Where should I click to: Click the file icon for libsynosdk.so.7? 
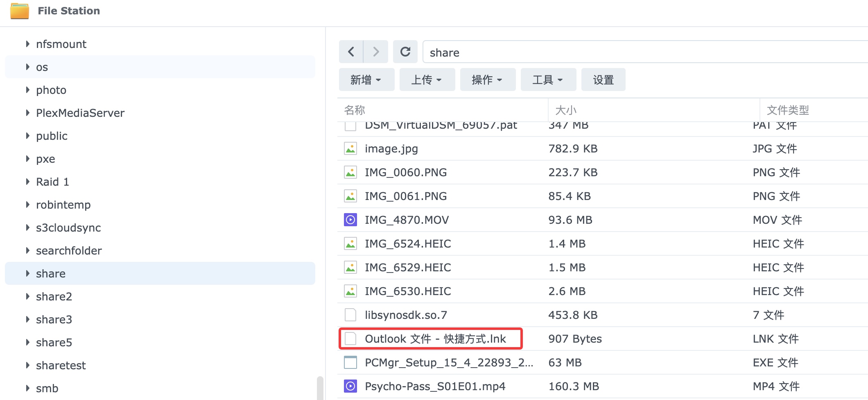pyautogui.click(x=350, y=315)
